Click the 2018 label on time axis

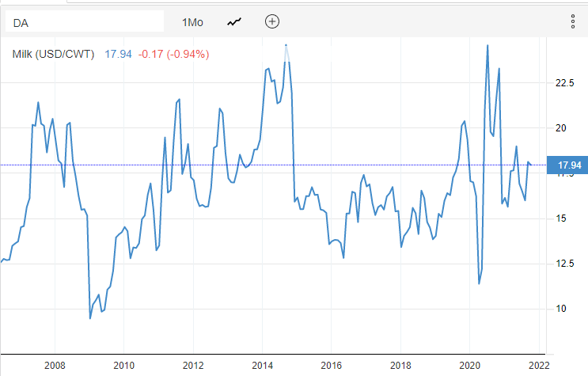(400, 365)
